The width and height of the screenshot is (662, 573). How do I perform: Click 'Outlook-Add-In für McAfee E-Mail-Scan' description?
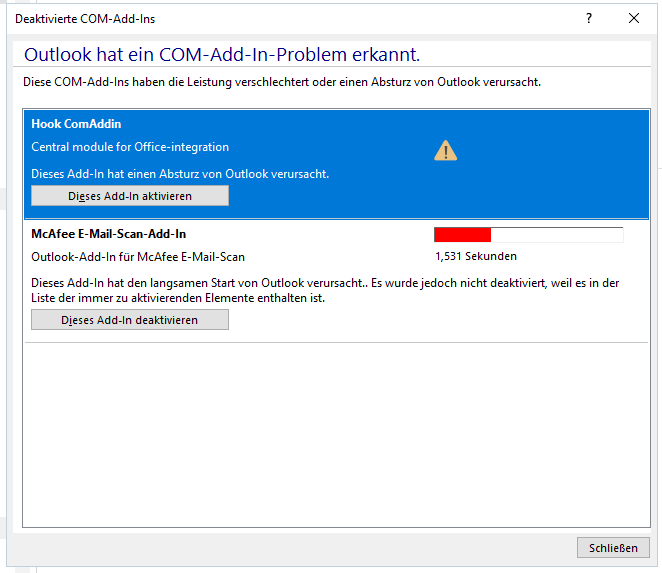click(138, 257)
